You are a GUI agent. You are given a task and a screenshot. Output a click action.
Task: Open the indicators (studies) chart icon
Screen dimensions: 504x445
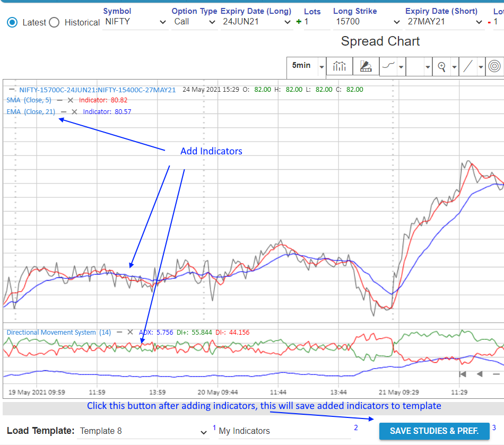tap(340, 66)
